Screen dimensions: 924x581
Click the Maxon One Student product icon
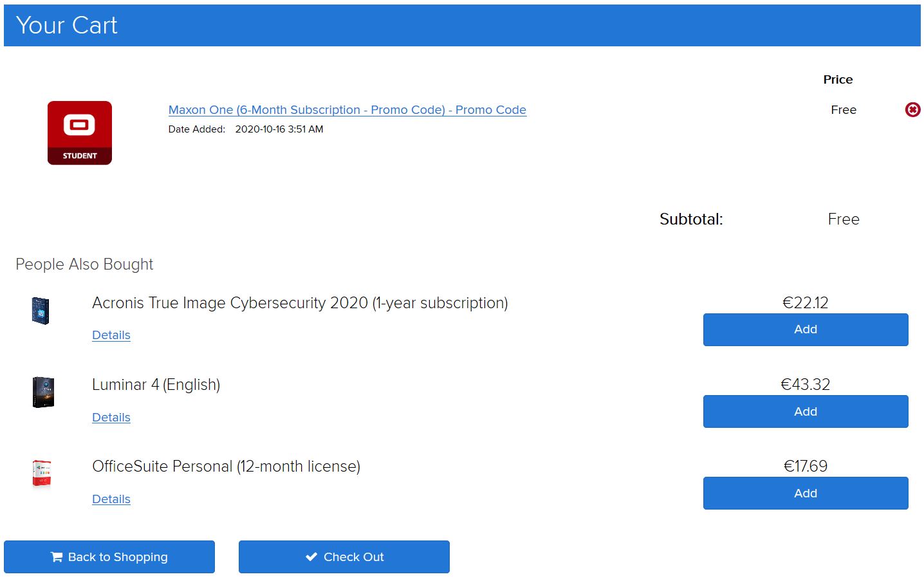click(80, 133)
